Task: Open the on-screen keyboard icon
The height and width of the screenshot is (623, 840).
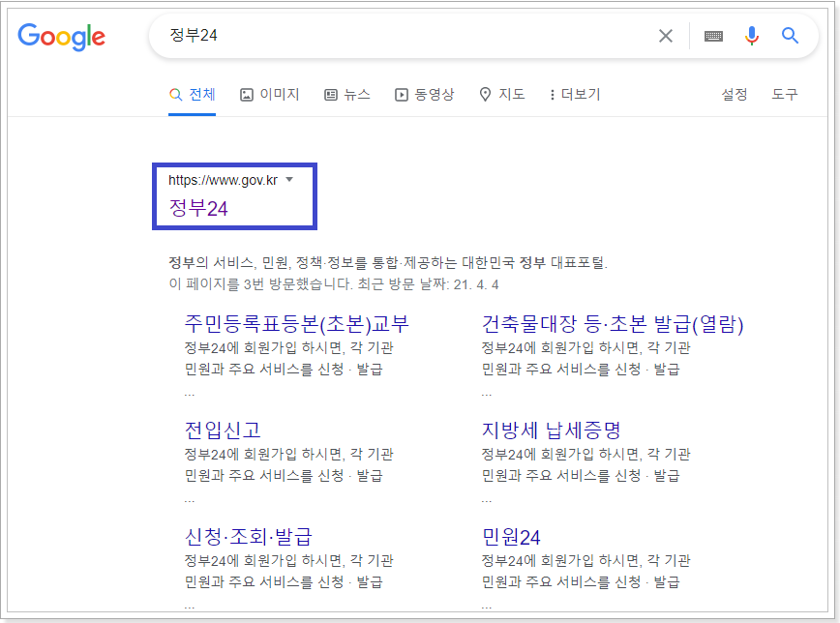Action: pyautogui.click(x=713, y=35)
